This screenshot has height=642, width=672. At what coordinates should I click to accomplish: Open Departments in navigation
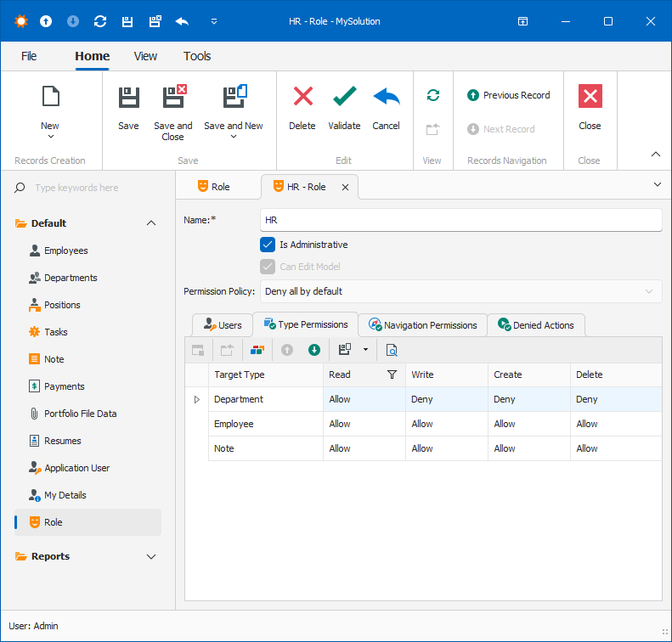(63, 278)
